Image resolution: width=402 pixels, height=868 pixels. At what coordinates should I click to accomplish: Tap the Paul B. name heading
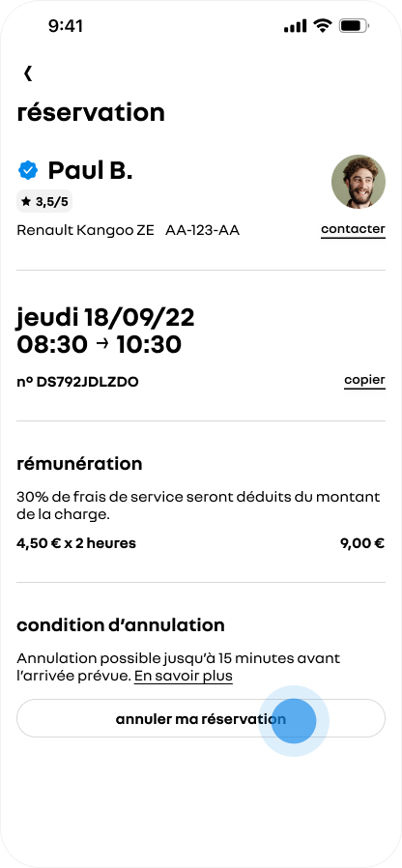90,170
